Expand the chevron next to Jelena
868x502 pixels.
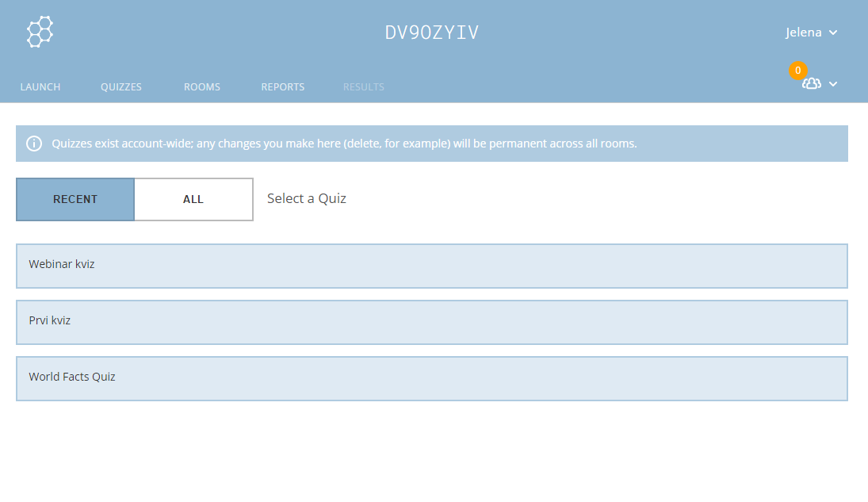tap(833, 33)
